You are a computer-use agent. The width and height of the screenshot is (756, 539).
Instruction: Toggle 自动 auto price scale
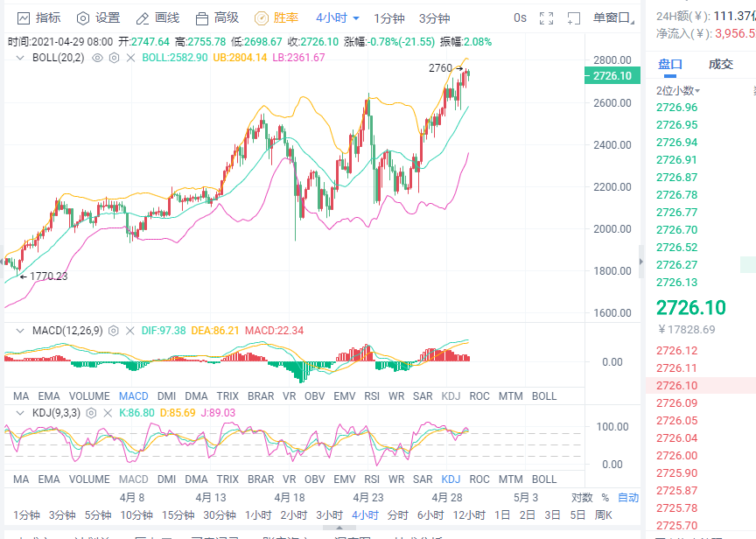[628, 497]
